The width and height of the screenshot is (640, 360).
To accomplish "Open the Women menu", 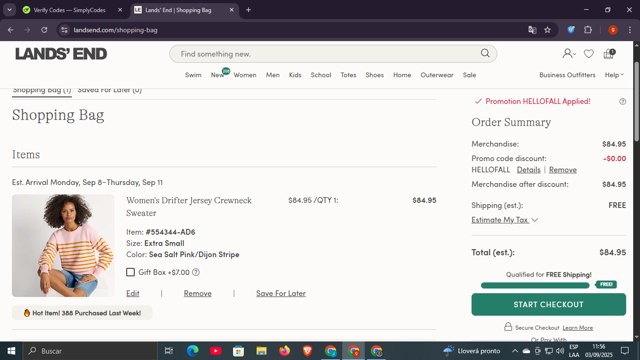I will tap(245, 75).
